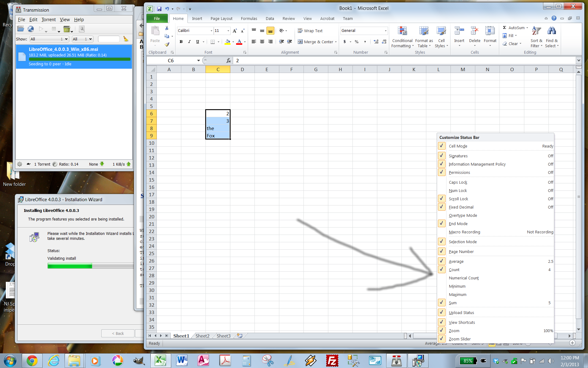
Task: Click the Paste clipboard icon
Action: [155, 31]
